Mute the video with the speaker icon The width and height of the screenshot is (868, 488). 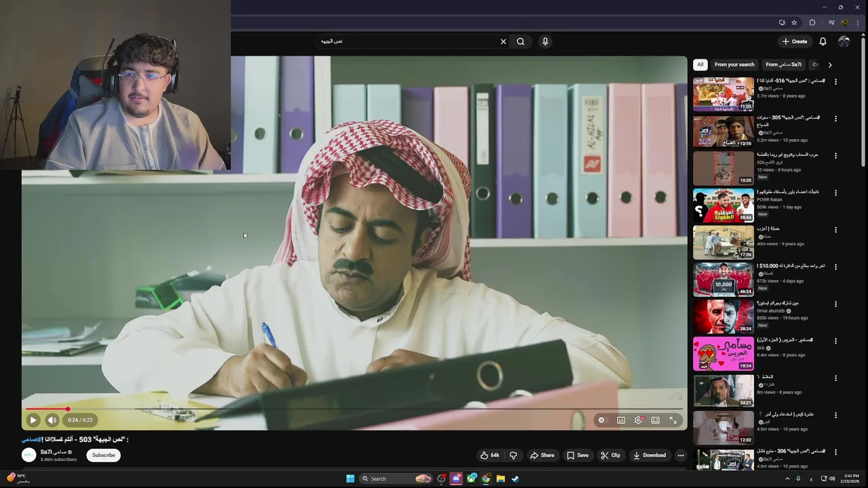52,420
